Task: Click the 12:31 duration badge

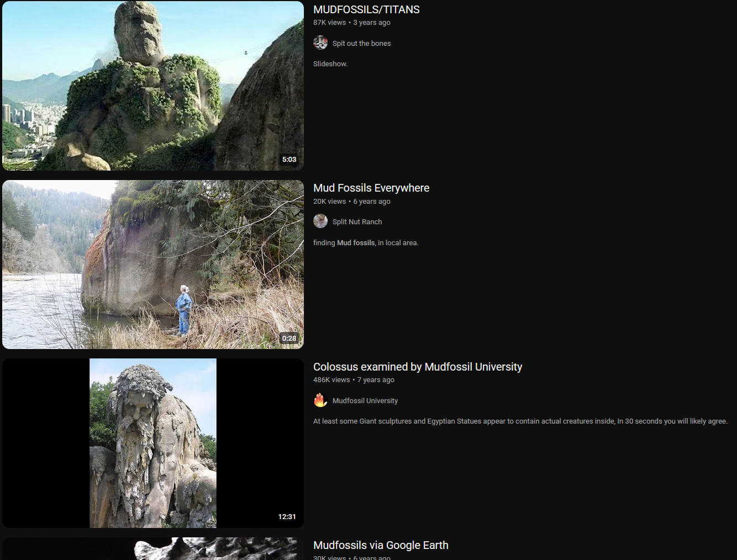Action: click(287, 516)
